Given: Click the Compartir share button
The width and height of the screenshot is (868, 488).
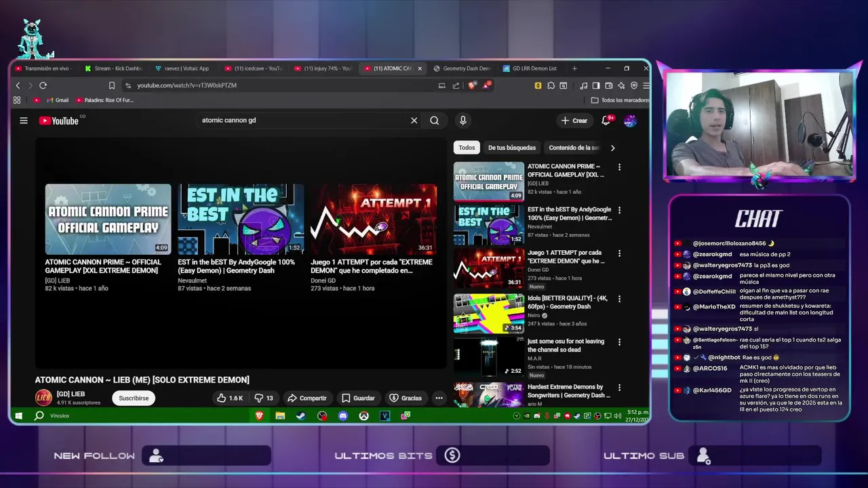Looking at the screenshot, I should point(307,398).
